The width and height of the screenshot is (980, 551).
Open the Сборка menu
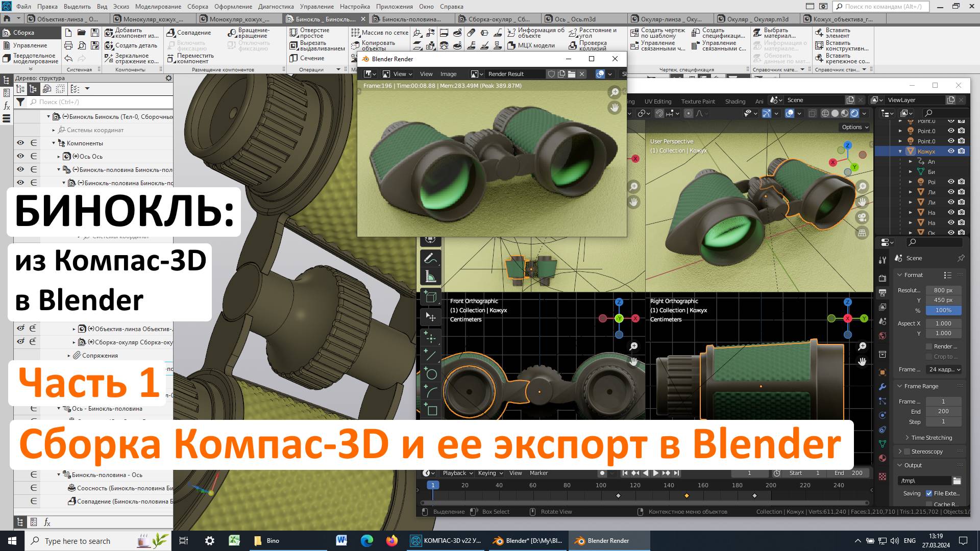pyautogui.click(x=198, y=7)
